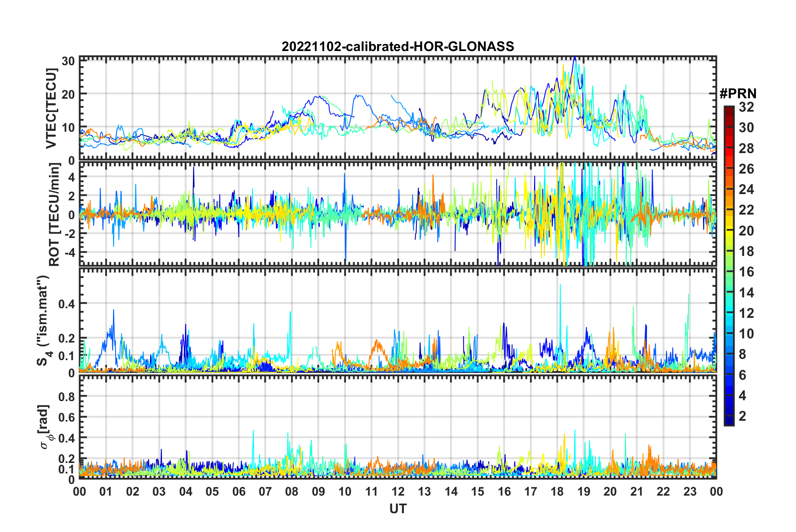Click hour 23 on the UT axis
This screenshot has width=796, height=532.
click(x=690, y=491)
